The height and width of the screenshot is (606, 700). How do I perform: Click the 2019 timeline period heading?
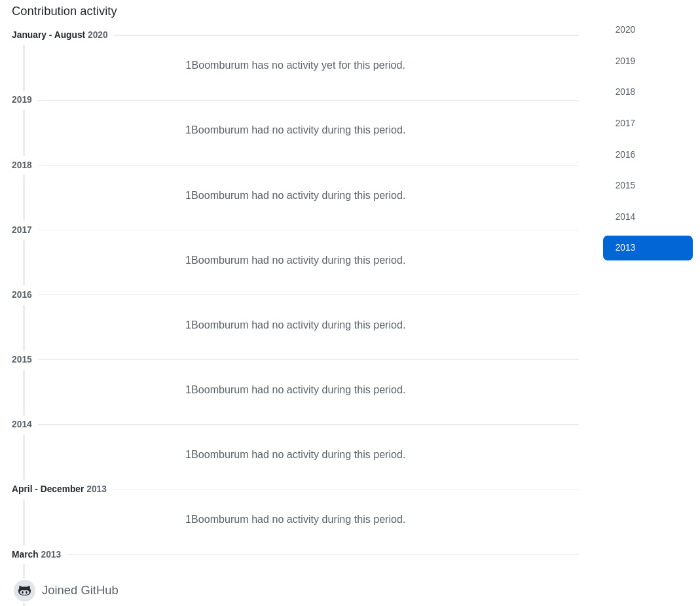22,100
